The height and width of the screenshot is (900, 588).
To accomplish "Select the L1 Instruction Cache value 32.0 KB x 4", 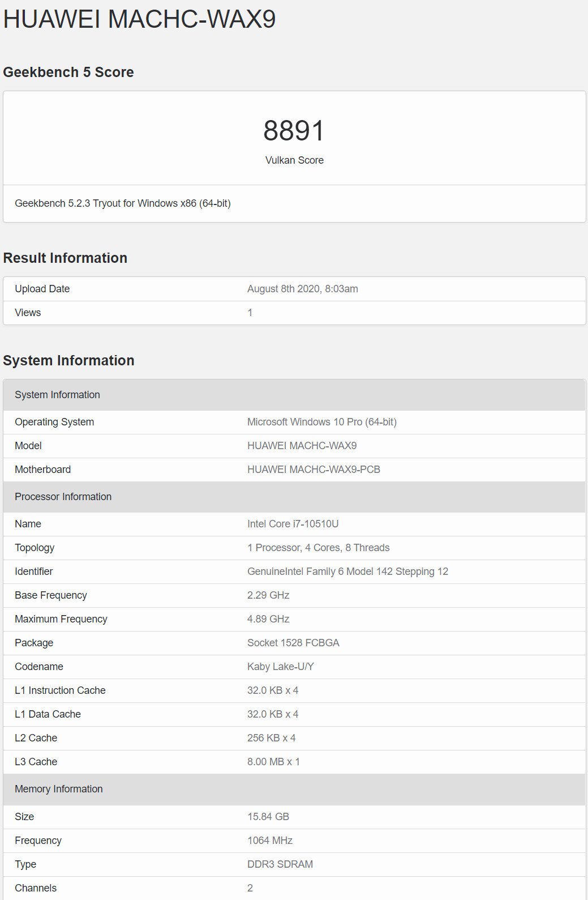I will click(273, 690).
